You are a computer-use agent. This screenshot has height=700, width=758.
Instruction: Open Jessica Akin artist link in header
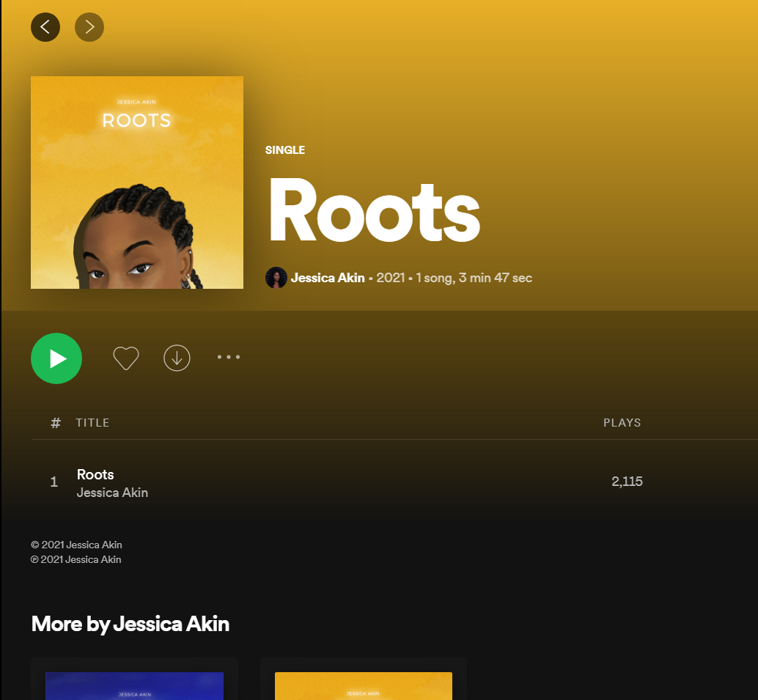(328, 278)
